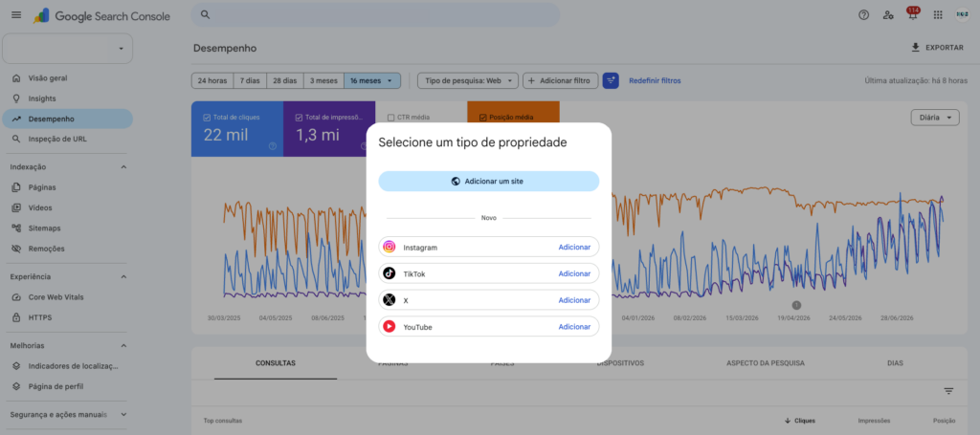The width and height of the screenshot is (980, 435).
Task: Open users and permissions icon
Action: (x=888, y=15)
